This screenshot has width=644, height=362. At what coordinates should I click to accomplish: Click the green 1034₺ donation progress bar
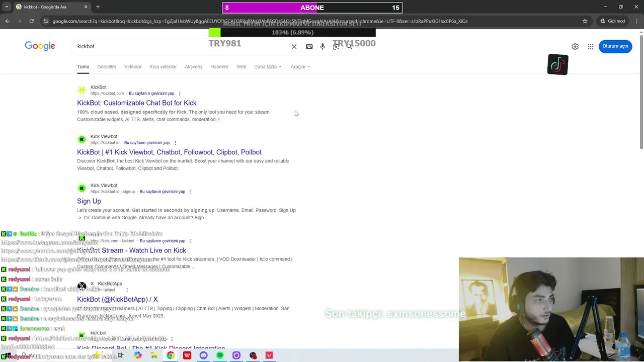[x=292, y=33]
